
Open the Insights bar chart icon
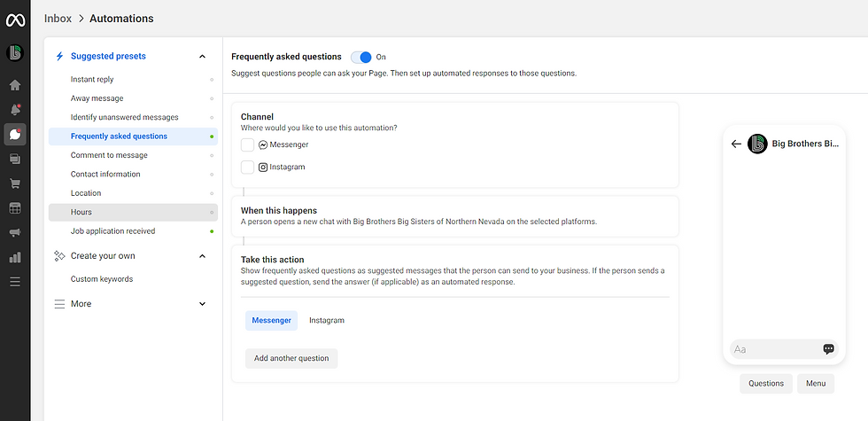(x=15, y=258)
